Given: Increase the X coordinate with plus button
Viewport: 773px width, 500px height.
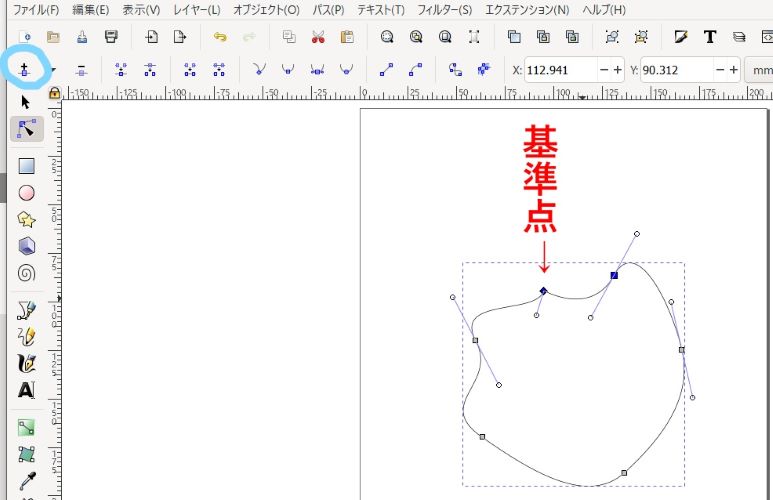Looking at the screenshot, I should point(618,70).
